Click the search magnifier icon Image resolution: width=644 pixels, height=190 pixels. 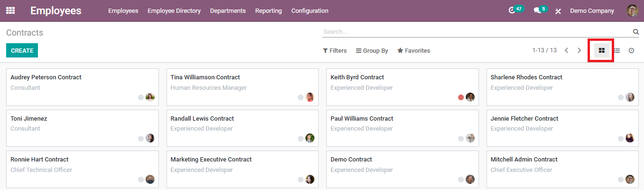point(635,32)
